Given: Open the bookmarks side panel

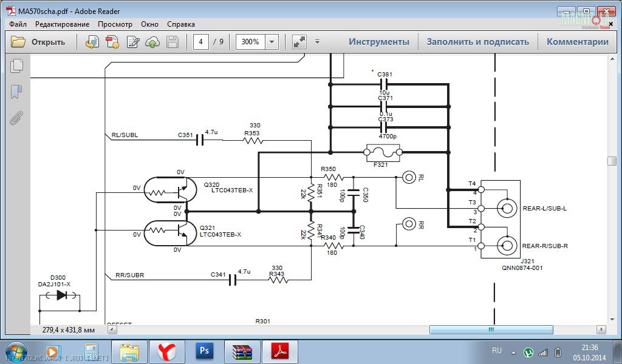Looking at the screenshot, I should point(16,92).
